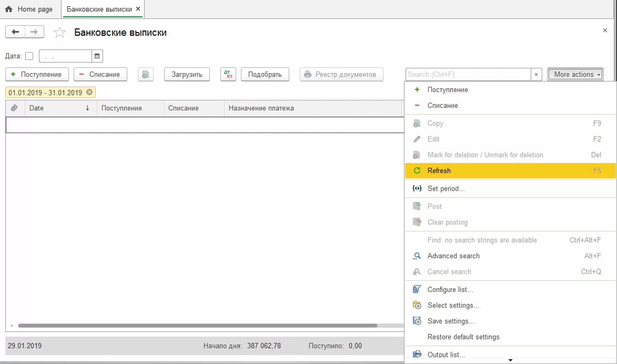
Task: Click the Дт/Кт postings icon
Action: click(x=228, y=75)
